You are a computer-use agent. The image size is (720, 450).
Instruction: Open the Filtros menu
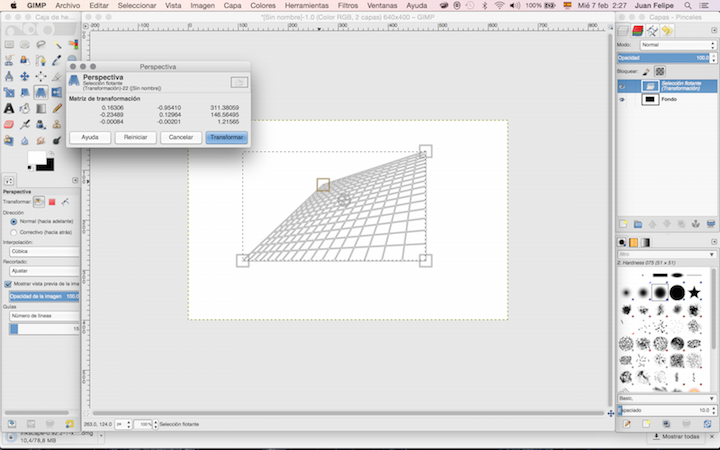click(347, 5)
